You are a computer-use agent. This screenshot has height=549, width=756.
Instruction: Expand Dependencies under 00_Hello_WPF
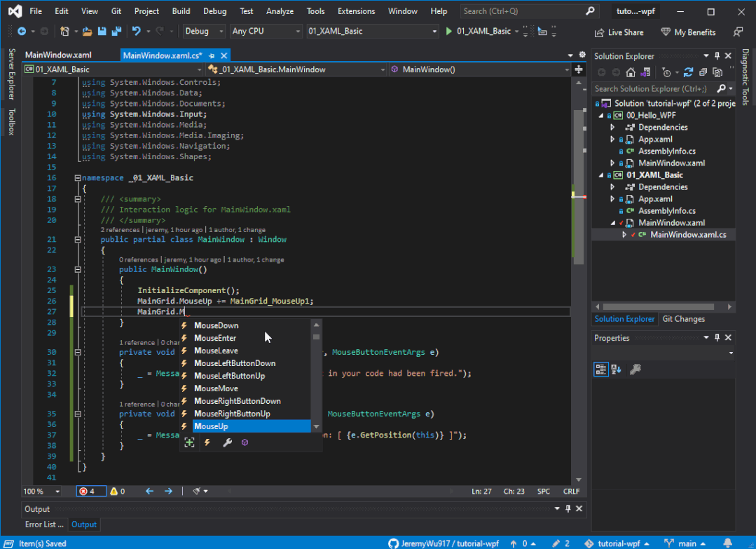click(612, 128)
